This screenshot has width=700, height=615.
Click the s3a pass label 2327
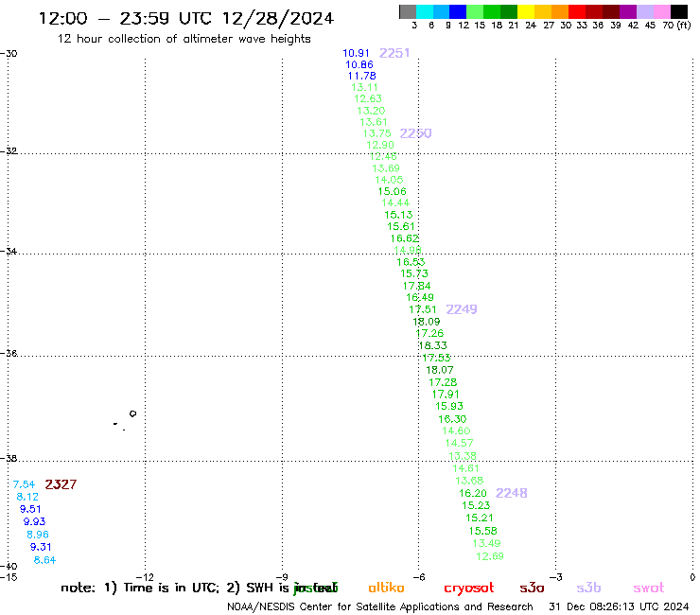61,484
